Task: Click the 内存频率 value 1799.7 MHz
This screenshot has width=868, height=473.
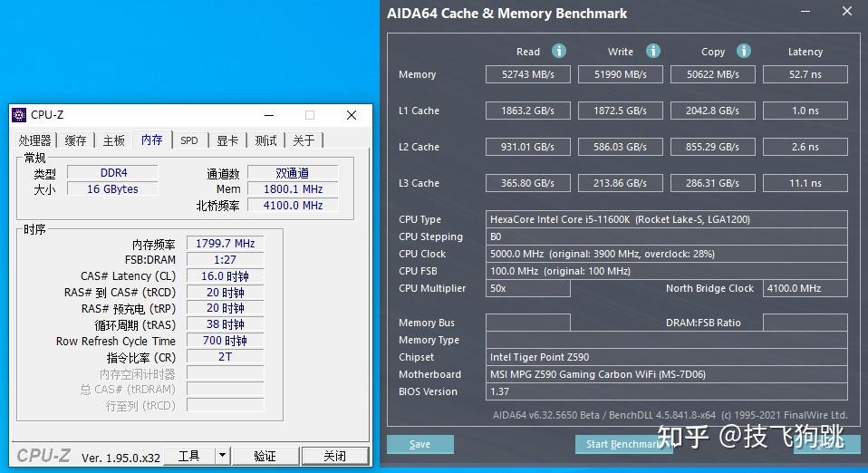Action: [x=226, y=243]
